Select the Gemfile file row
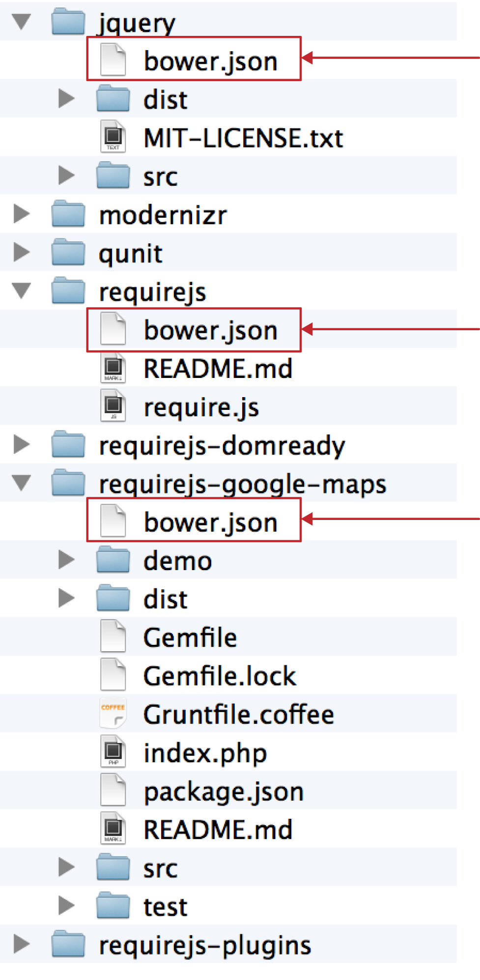 coord(190,637)
